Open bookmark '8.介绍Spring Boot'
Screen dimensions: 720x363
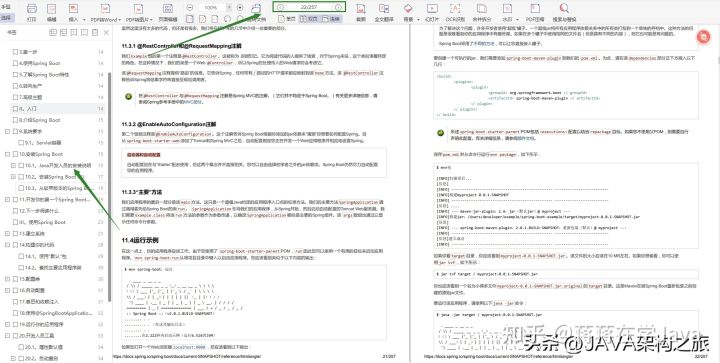tap(39, 120)
